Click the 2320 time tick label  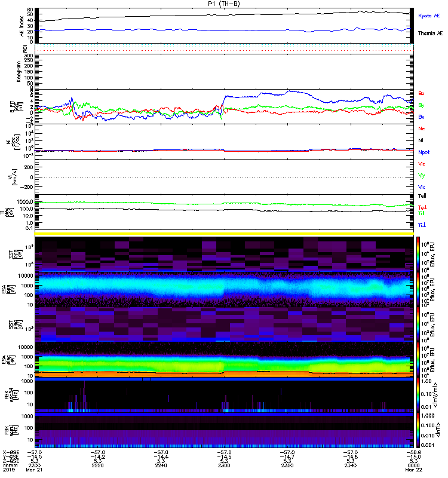[287, 465]
